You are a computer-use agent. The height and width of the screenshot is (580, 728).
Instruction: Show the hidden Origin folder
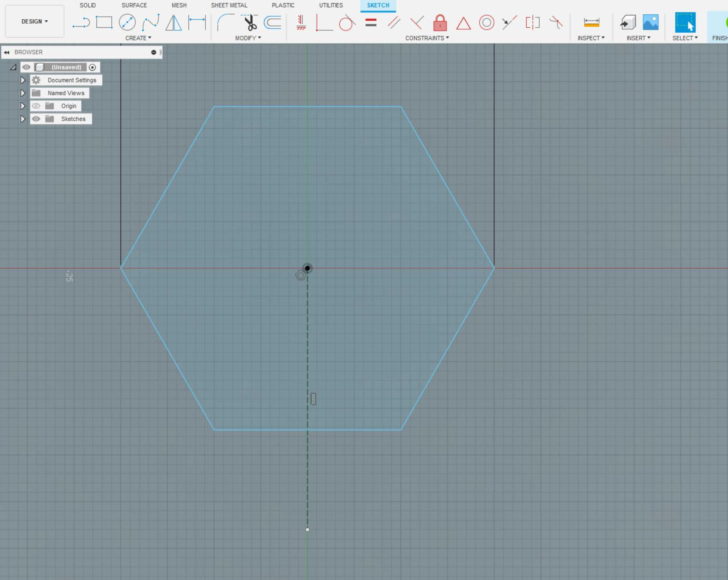tap(36, 106)
